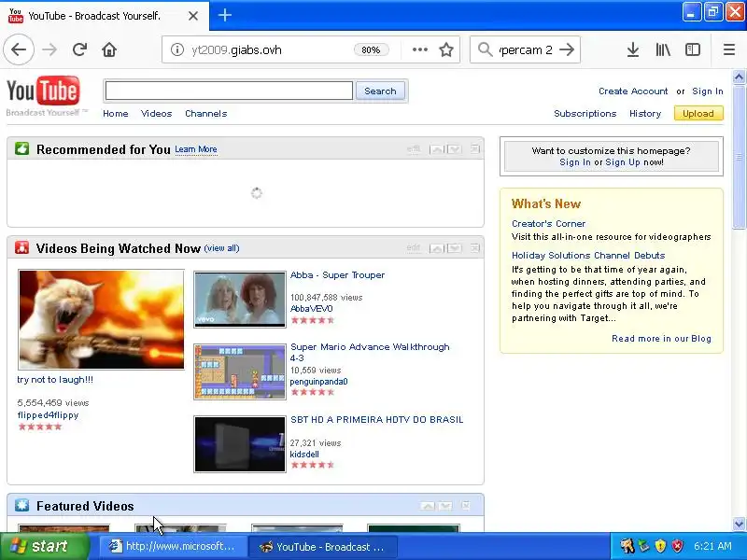Visit flipped4flippy channel
The image size is (747, 560).
[x=48, y=414]
